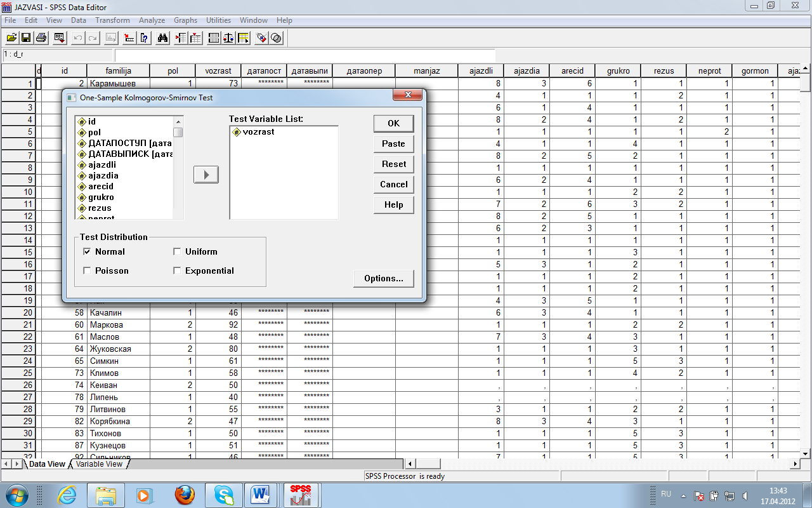
Task: Click the Weight Cases scales icon
Action: click(x=228, y=37)
